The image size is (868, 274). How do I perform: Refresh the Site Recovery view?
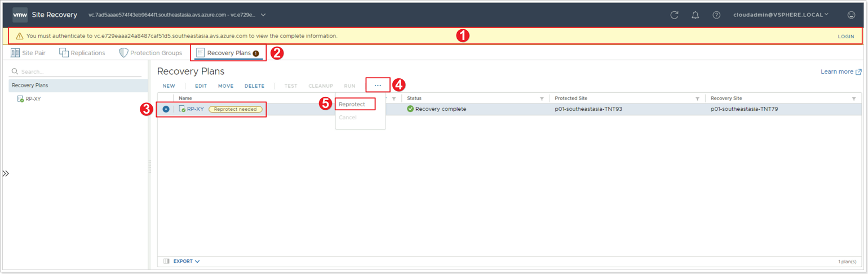pyautogui.click(x=674, y=15)
